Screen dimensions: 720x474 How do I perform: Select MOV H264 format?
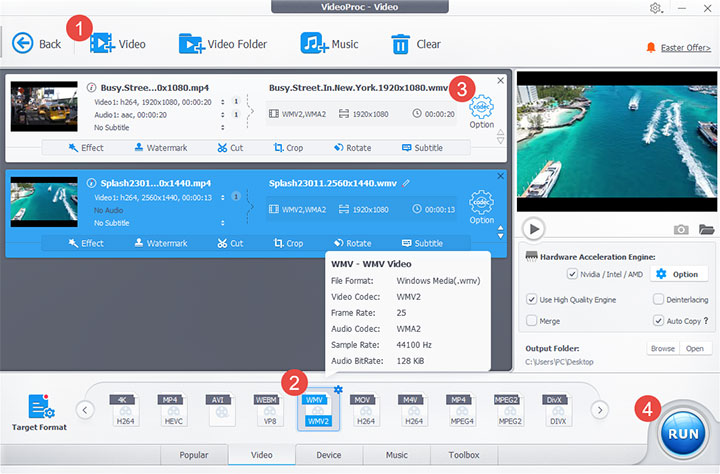click(366, 410)
